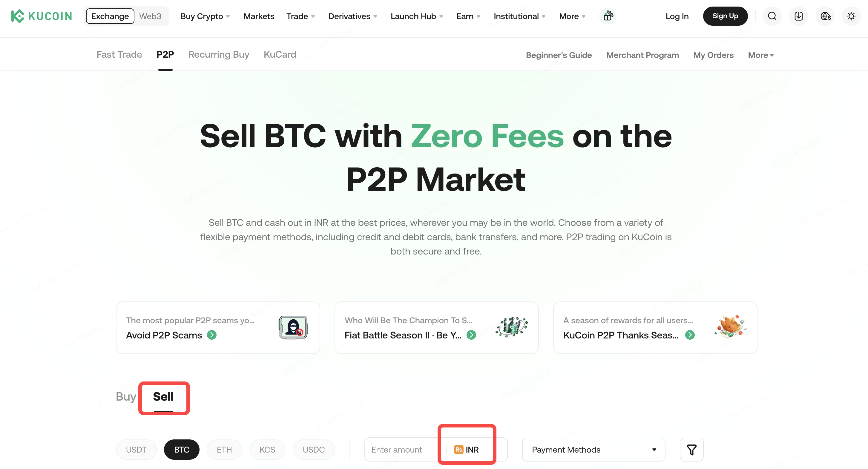Switch to Web3 mode
The image size is (868, 469).
coord(150,16)
